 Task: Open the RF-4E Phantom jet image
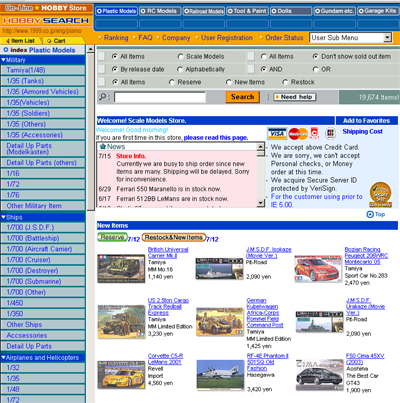tap(220, 375)
